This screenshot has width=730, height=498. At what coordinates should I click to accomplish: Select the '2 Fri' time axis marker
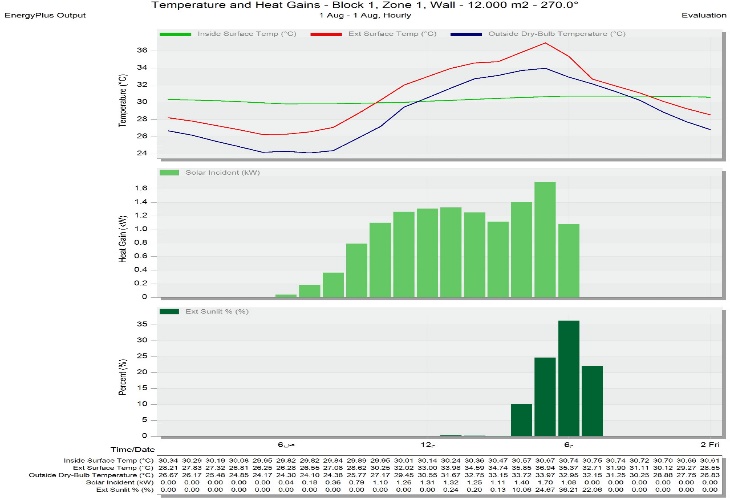click(x=709, y=443)
